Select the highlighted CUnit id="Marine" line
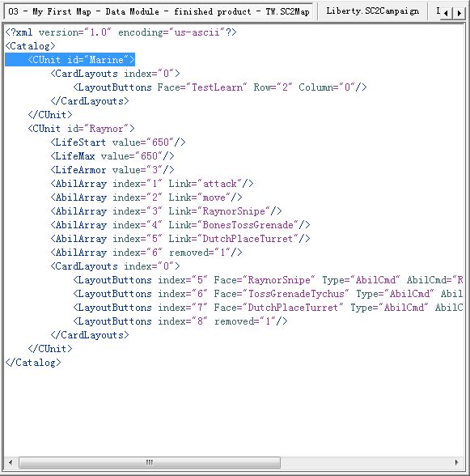Screen dimensions: 470x476 70,60
